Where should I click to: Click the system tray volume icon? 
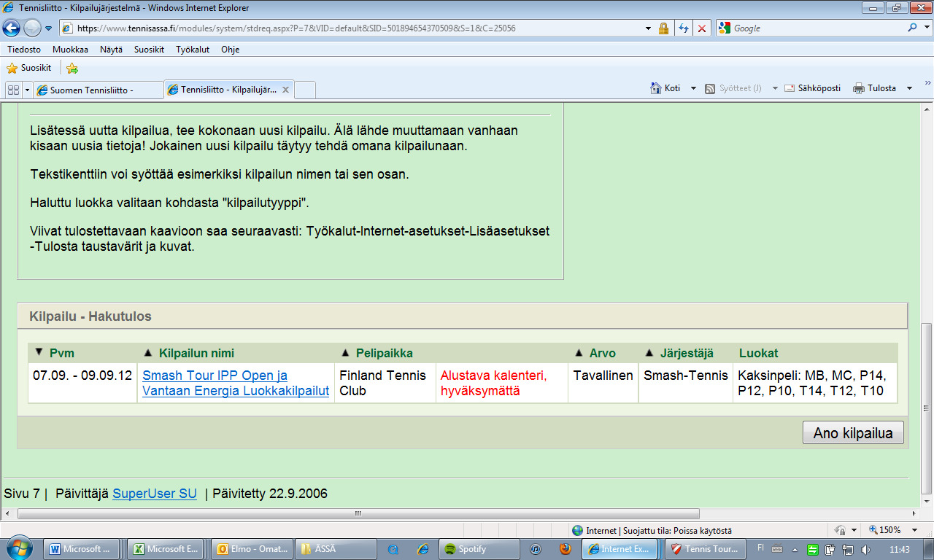pos(865,549)
